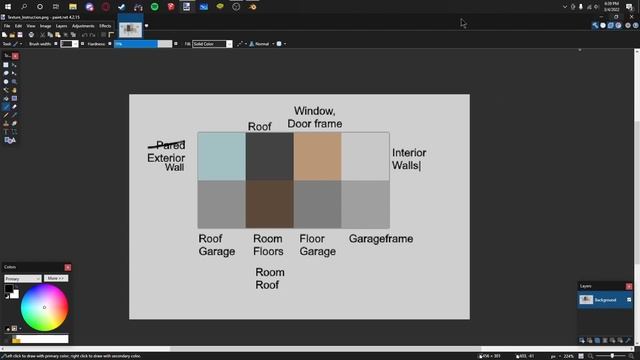Select the Clone Stamp tool
Viewport: 640px width, 360px height.
6,123
